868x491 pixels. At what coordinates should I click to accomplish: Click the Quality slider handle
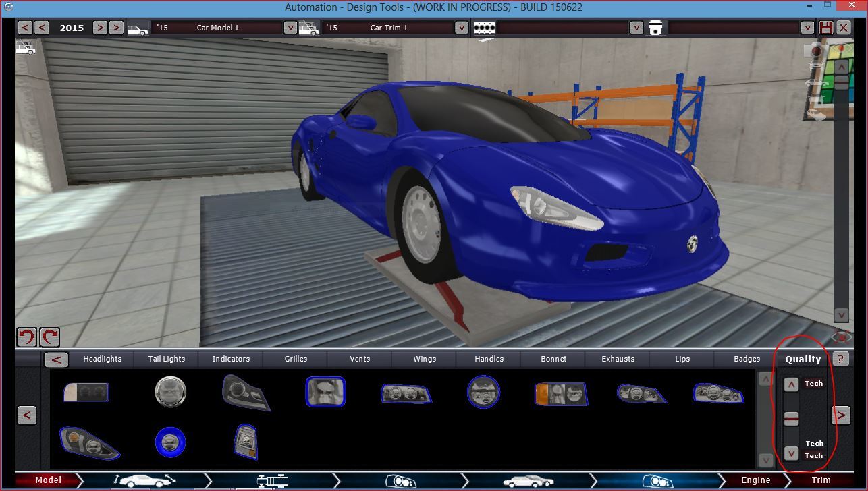[x=791, y=420]
